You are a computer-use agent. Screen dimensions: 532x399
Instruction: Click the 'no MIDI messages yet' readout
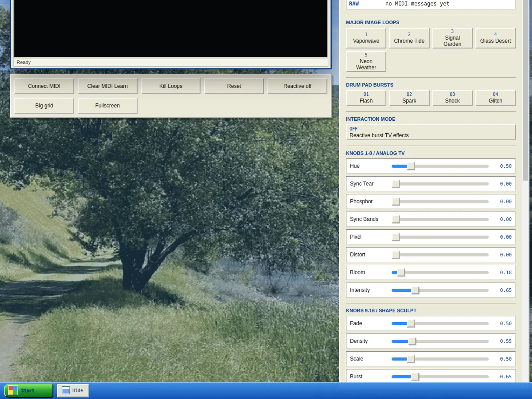point(417,4)
